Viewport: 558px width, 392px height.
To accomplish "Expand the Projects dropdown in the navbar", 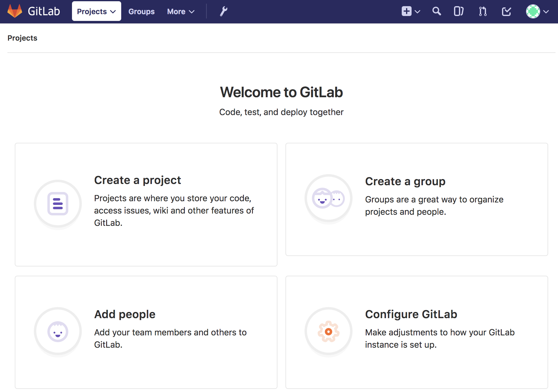I will click(x=96, y=11).
